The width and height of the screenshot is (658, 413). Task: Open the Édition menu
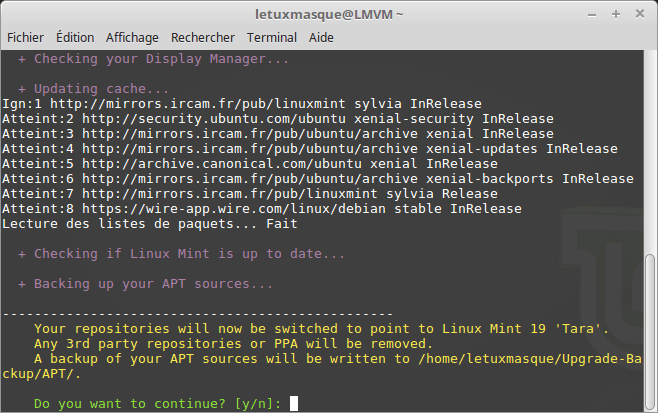tap(76, 37)
